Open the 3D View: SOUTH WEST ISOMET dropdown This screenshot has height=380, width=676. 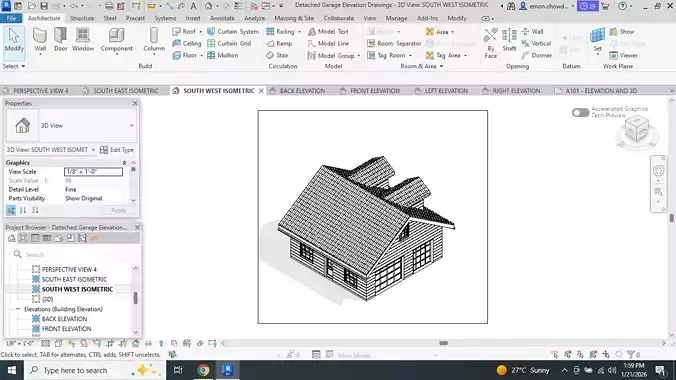point(93,150)
